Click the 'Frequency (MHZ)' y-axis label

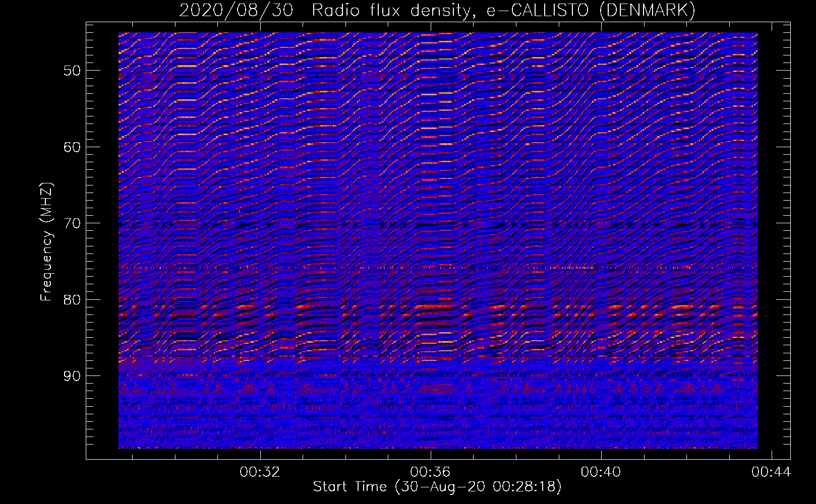coord(46,242)
